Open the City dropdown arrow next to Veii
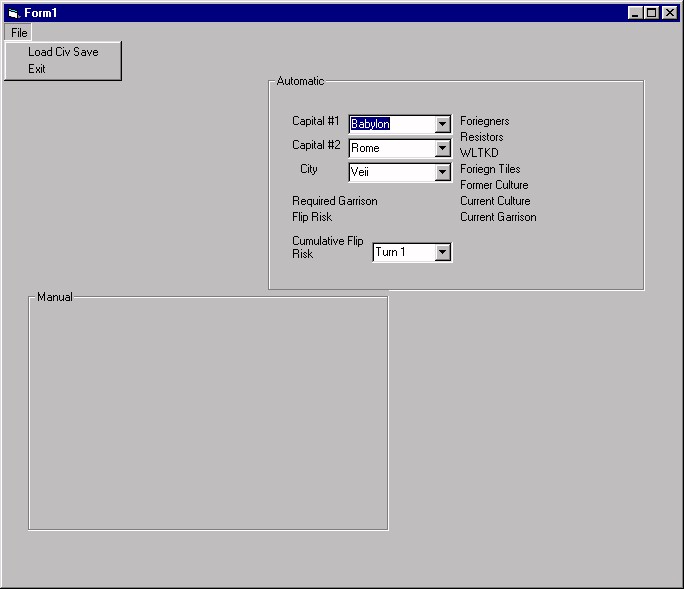This screenshot has width=684, height=589. tap(442, 172)
